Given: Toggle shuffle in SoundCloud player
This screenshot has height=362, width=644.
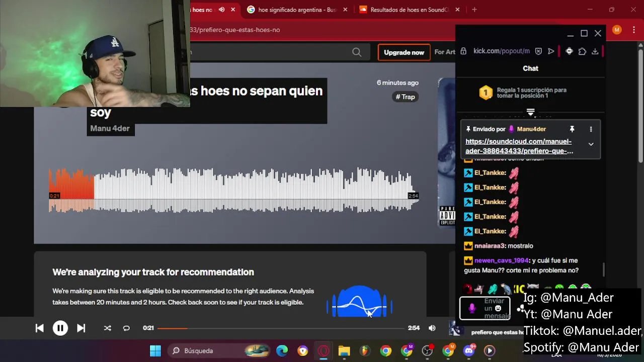Looking at the screenshot, I should pyautogui.click(x=107, y=328).
